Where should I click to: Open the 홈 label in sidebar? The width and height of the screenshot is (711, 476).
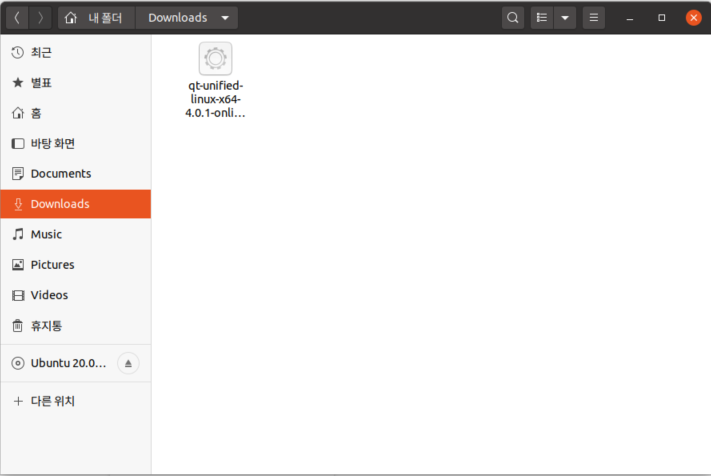point(36,113)
